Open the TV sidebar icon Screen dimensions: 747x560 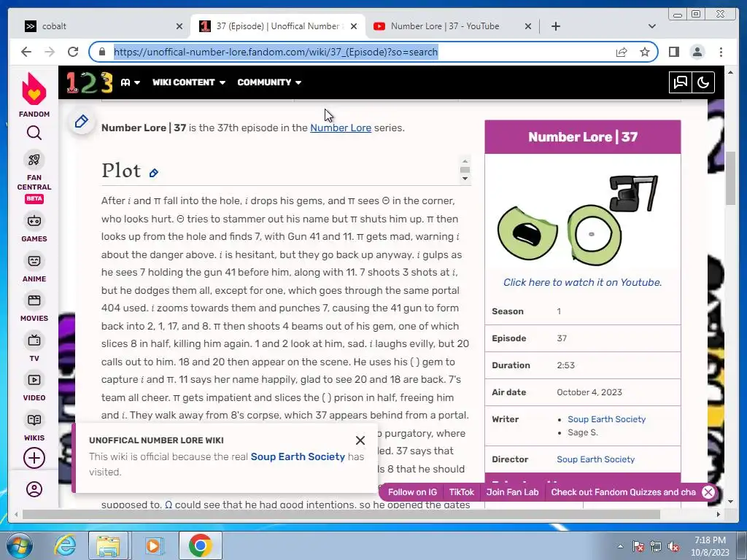(34, 341)
